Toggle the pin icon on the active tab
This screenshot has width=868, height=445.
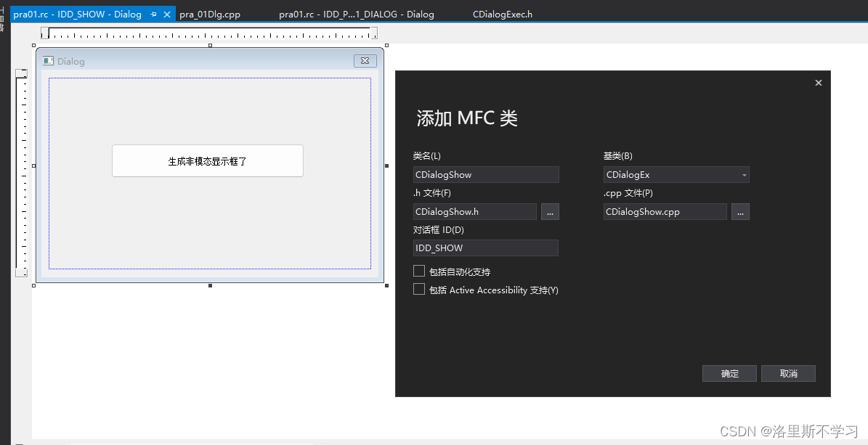153,13
